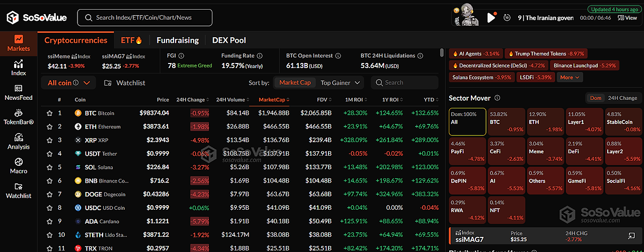Image resolution: width=644 pixels, height=252 pixels.
Task: Click the Solana coin icon
Action: pyautogui.click(x=78, y=167)
